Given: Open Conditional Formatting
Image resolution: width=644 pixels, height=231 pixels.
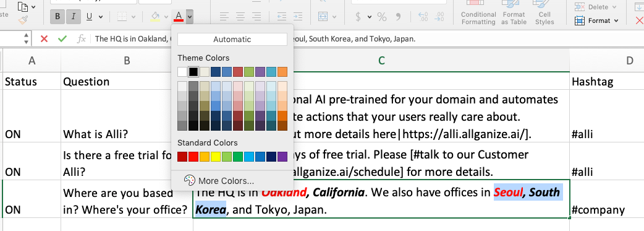Looking at the screenshot, I should (x=478, y=13).
